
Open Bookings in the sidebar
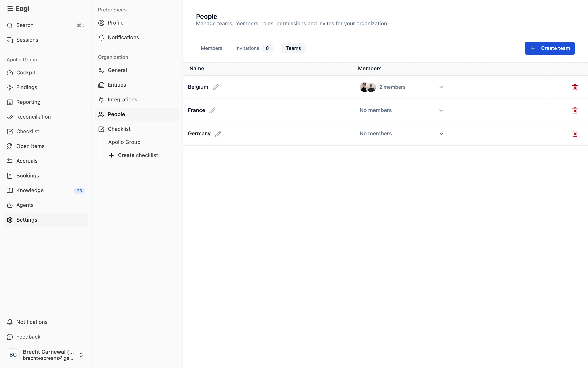tap(46, 176)
